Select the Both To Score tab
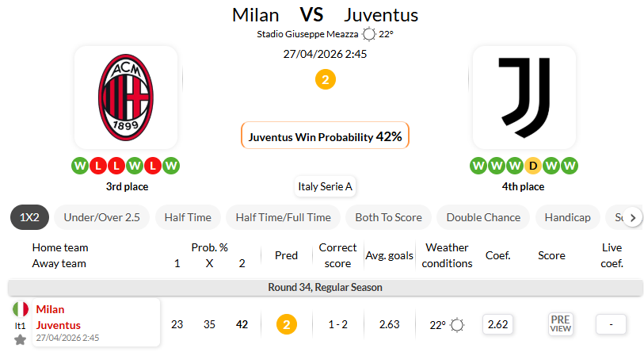Image resolution: width=644 pixels, height=352 pixels. 388,217
